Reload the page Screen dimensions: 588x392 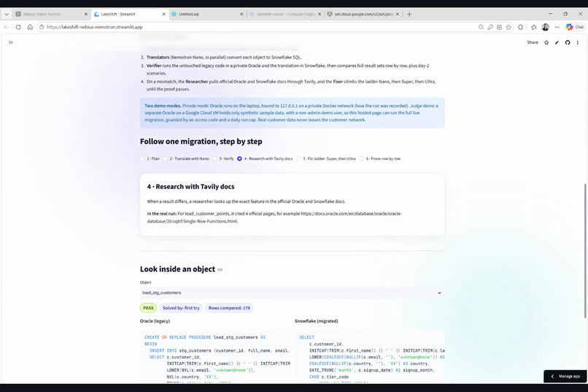click(18, 27)
